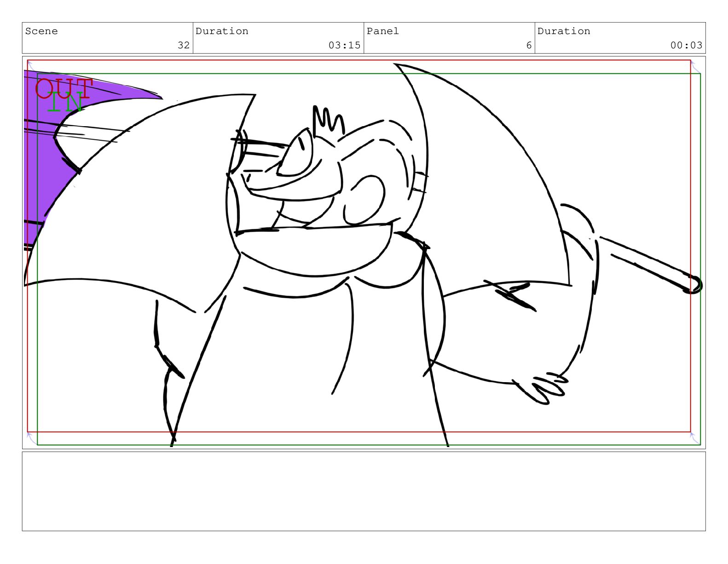Screen dimensions: 728x564
Task: Click the Duration label beside Scene
Action: click(x=222, y=31)
